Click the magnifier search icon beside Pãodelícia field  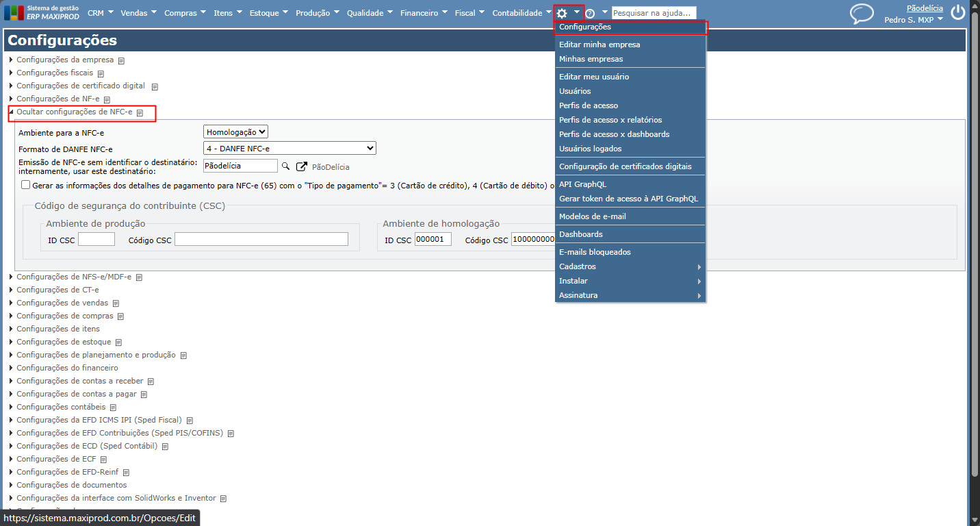pyautogui.click(x=286, y=166)
